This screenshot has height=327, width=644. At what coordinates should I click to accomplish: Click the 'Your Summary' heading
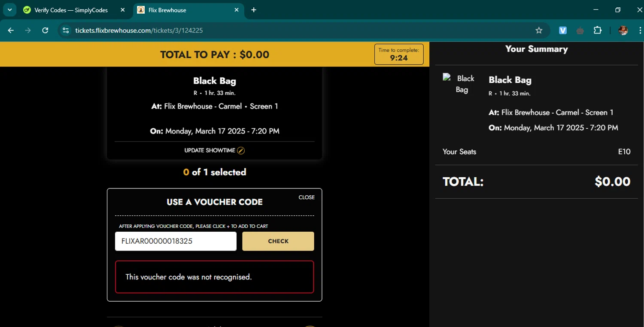[x=536, y=49]
